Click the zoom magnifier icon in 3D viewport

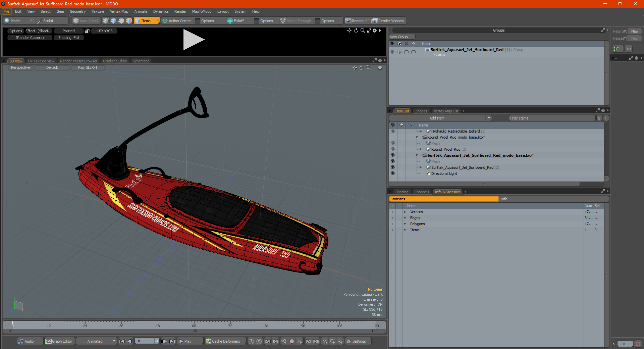368,68
